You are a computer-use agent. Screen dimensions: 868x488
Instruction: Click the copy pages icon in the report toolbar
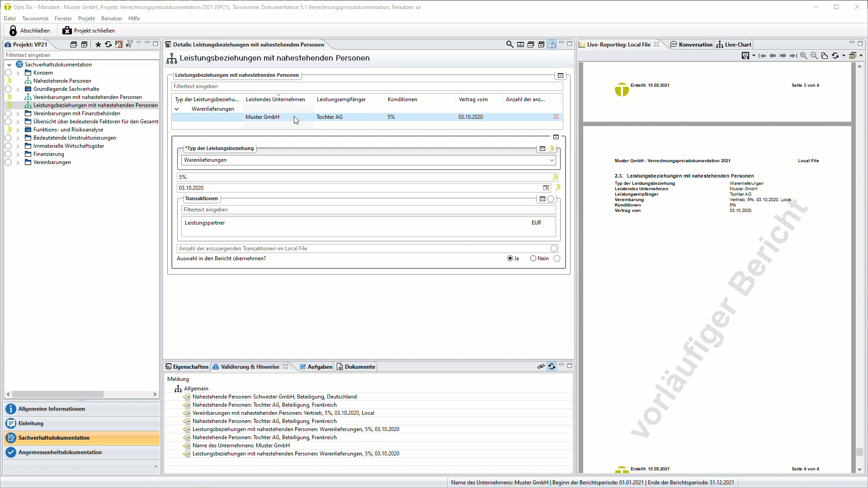coord(825,56)
